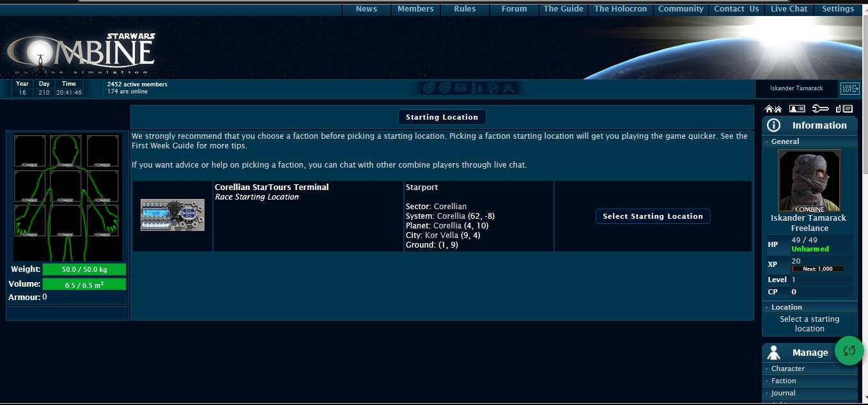Open the Rules menu item

(465, 9)
